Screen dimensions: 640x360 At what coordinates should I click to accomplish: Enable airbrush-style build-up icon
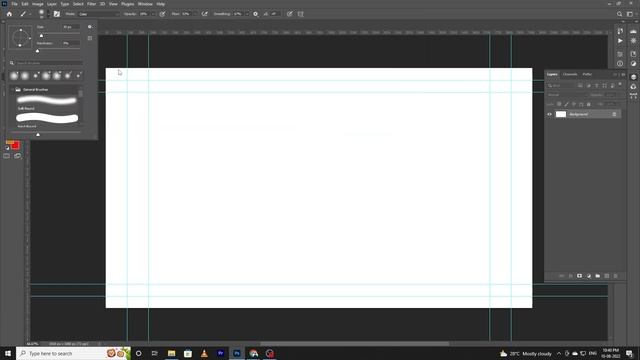coord(204,14)
